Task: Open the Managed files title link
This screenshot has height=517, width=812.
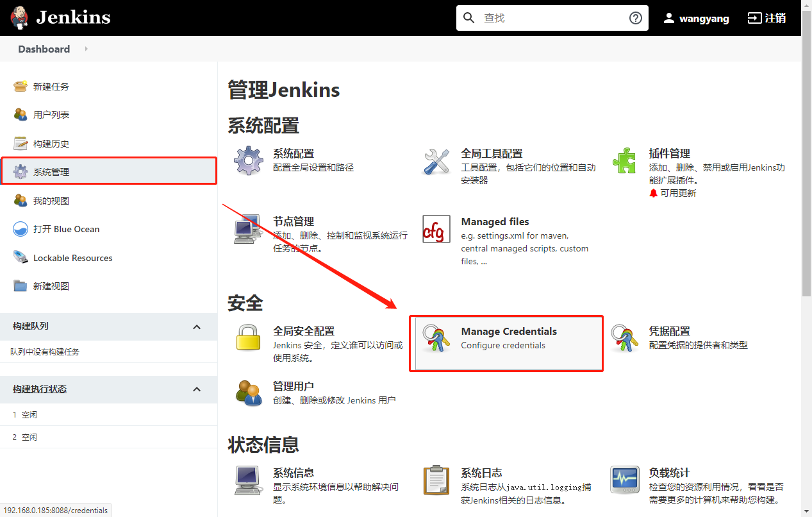Action: [x=495, y=221]
